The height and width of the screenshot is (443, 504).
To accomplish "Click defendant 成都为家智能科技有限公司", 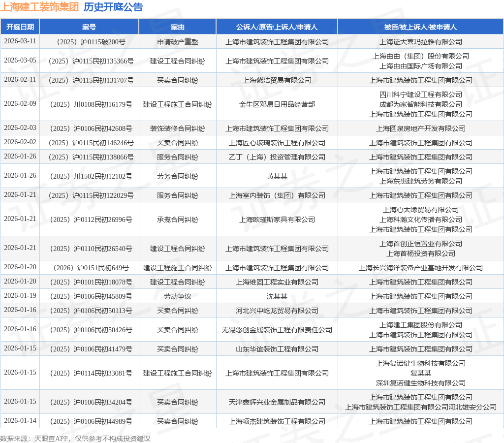I will tap(421, 104).
